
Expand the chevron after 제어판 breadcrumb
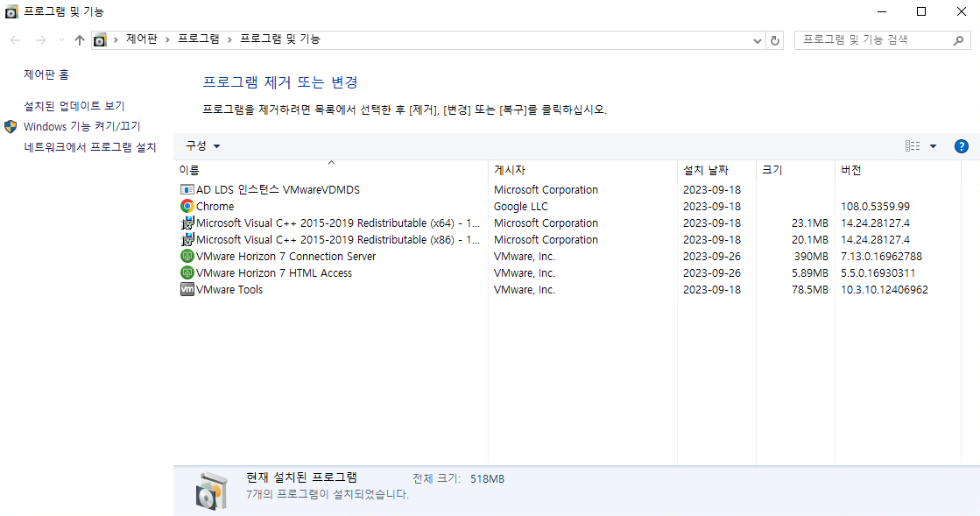[167, 39]
